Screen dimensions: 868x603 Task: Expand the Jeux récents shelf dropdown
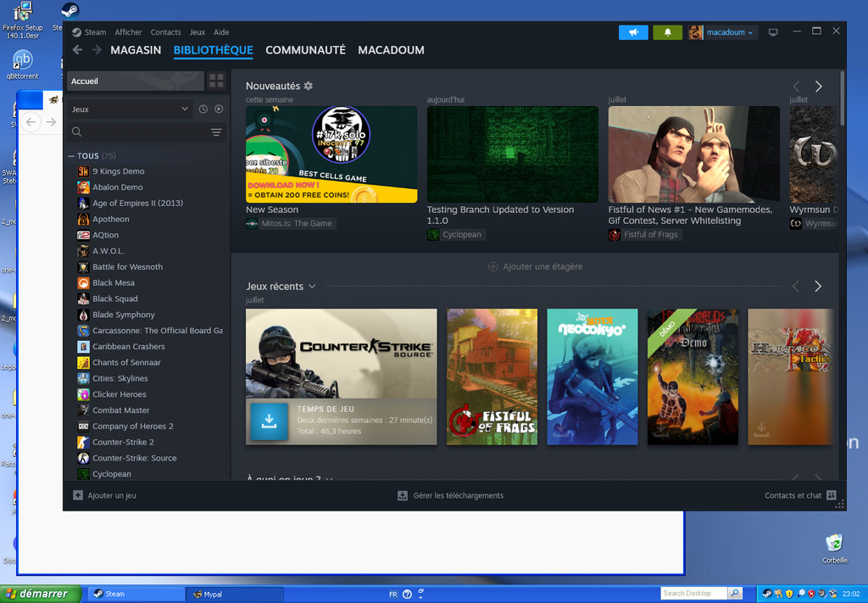coord(312,287)
